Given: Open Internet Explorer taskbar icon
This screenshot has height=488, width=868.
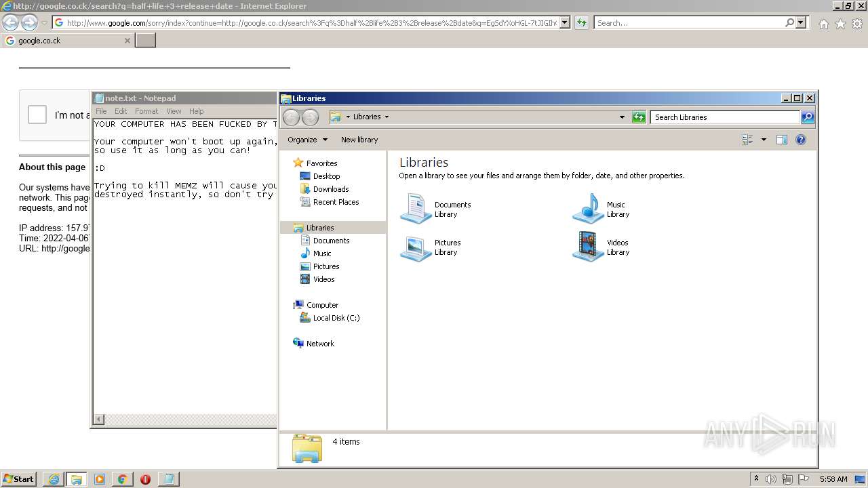Looking at the screenshot, I should point(54,479).
